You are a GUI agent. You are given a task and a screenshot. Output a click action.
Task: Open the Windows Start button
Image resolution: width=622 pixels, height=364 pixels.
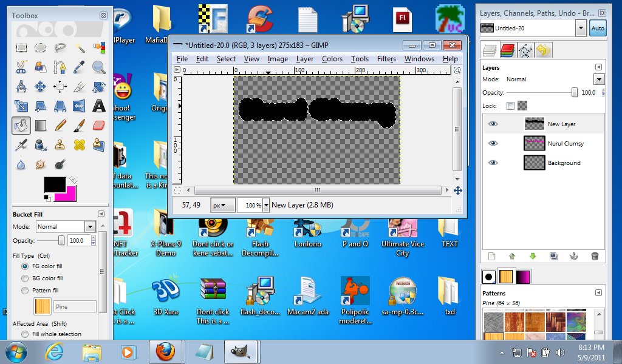pyautogui.click(x=16, y=352)
